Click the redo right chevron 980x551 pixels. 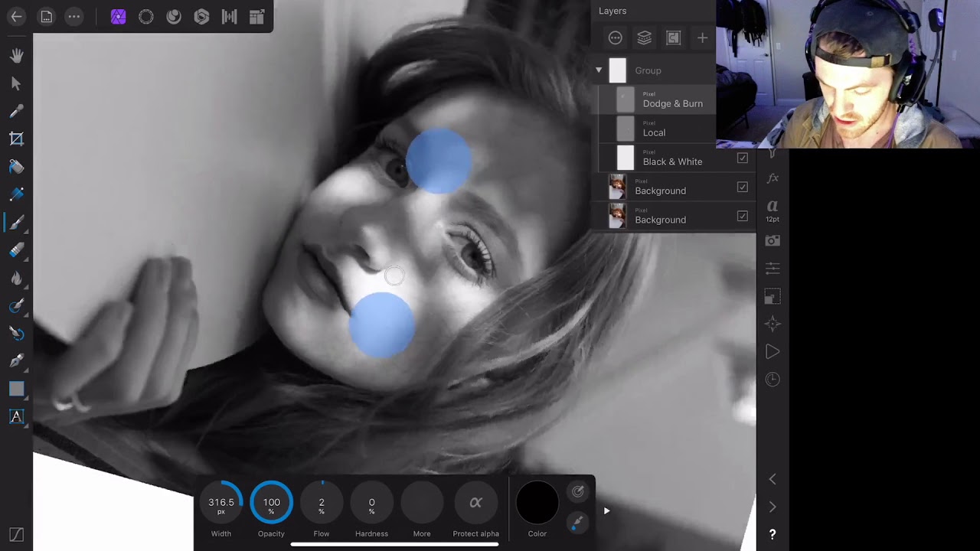pos(773,507)
